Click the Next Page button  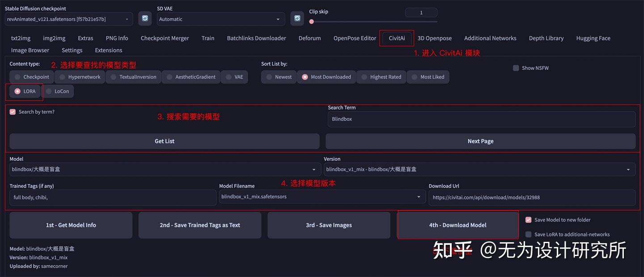click(480, 141)
